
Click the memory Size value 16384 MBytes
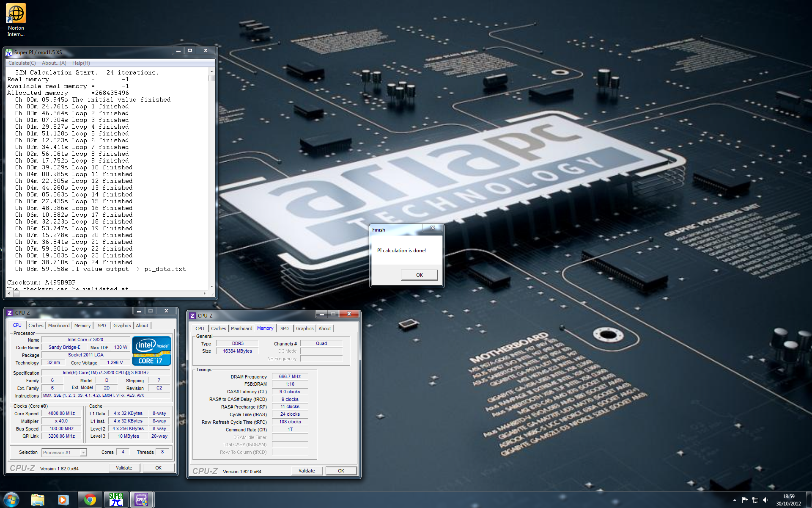pos(237,351)
